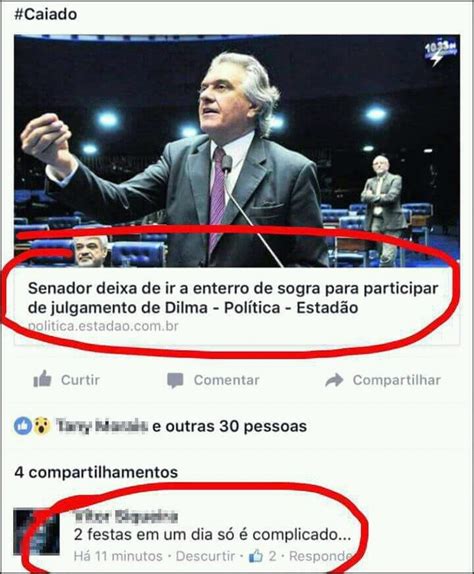Click the politica.estadao.com.br domain text
The image size is (474, 574).
[103, 326]
